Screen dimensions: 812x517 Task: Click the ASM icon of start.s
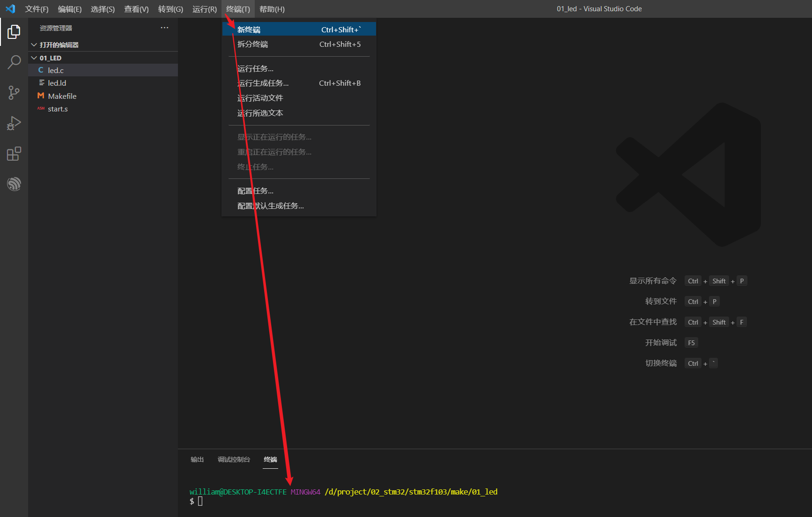tap(41, 109)
